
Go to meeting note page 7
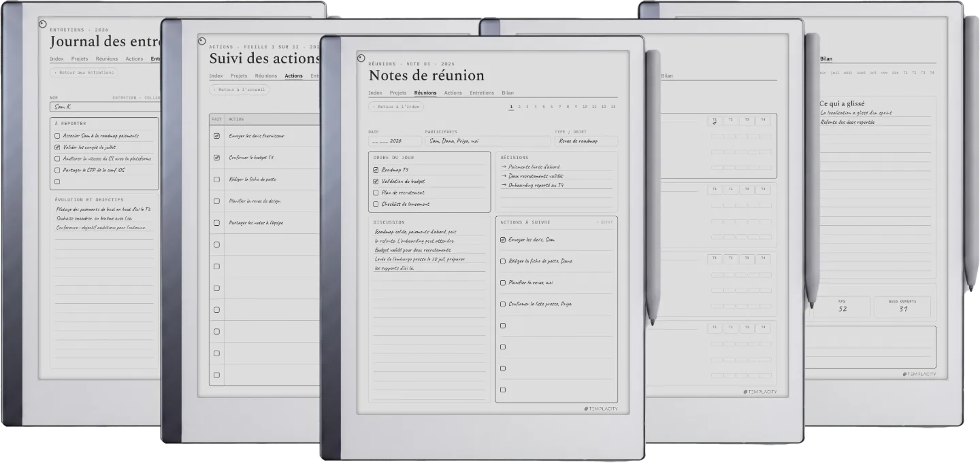[560, 107]
